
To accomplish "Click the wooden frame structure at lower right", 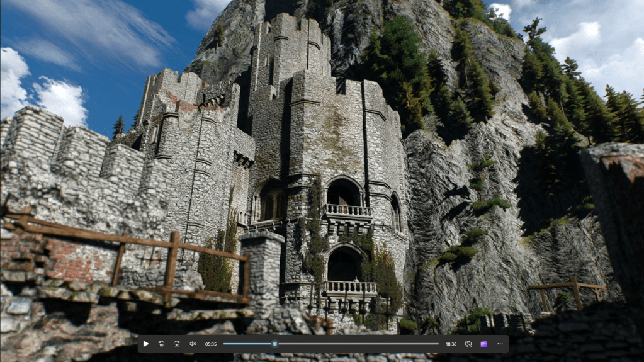I will [x=567, y=291].
